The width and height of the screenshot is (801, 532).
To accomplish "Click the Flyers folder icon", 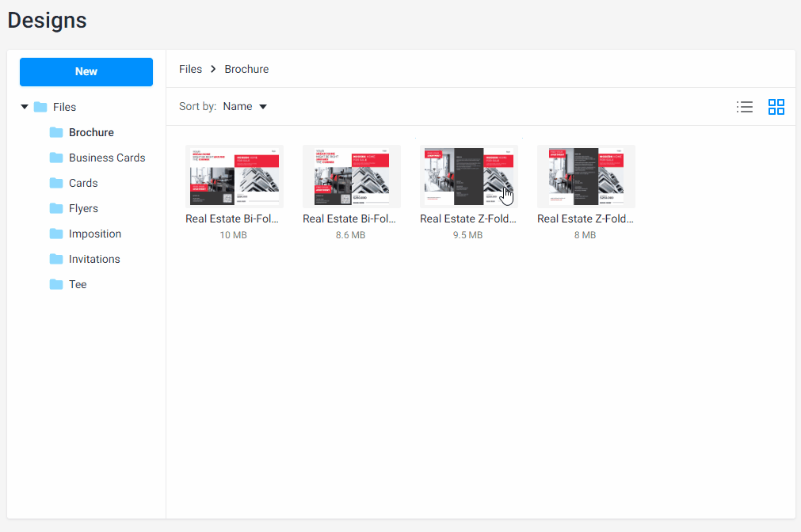I will point(56,208).
